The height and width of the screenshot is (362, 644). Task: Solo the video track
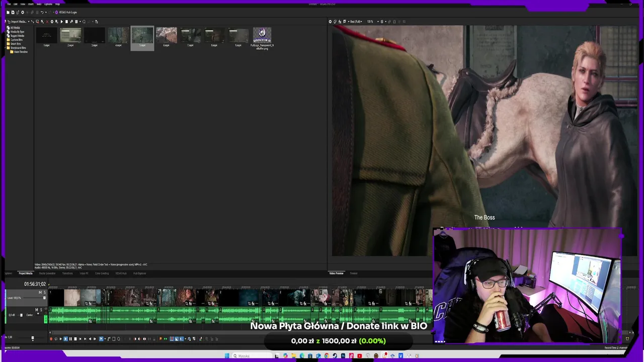pos(45,292)
